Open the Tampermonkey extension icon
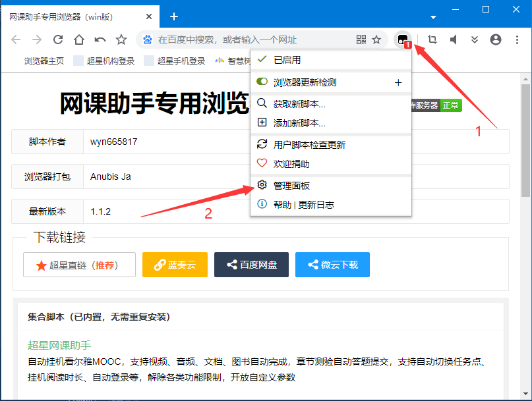 click(403, 40)
